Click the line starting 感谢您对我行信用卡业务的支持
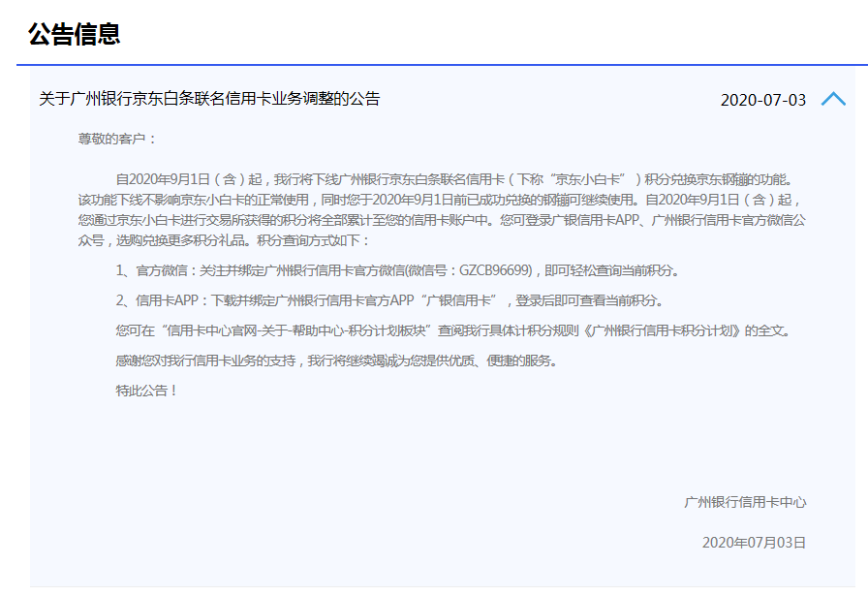Screen dimensions: 868x596 tap(336, 361)
